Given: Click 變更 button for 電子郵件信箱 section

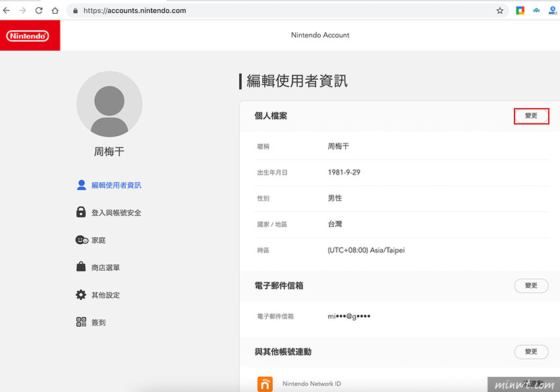Looking at the screenshot, I should pyautogui.click(x=531, y=286).
